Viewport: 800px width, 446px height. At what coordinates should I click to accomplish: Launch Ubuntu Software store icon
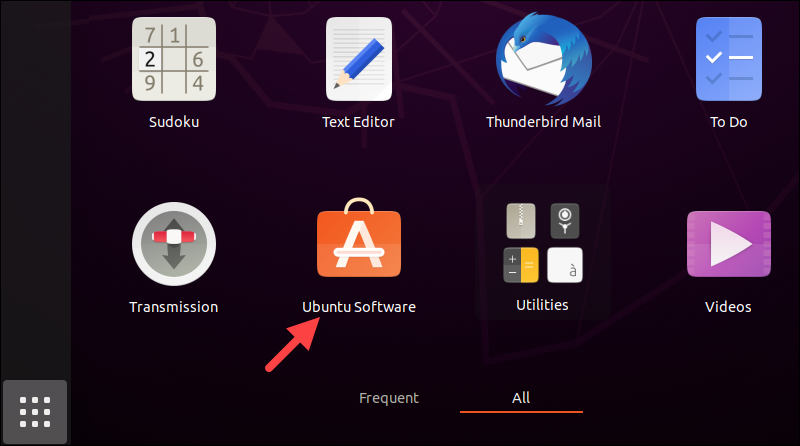(x=359, y=238)
